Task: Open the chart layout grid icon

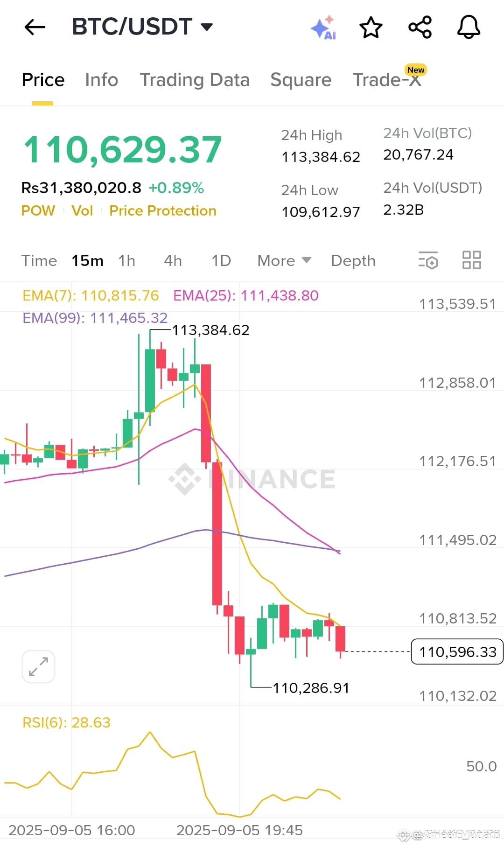Action: tap(471, 260)
